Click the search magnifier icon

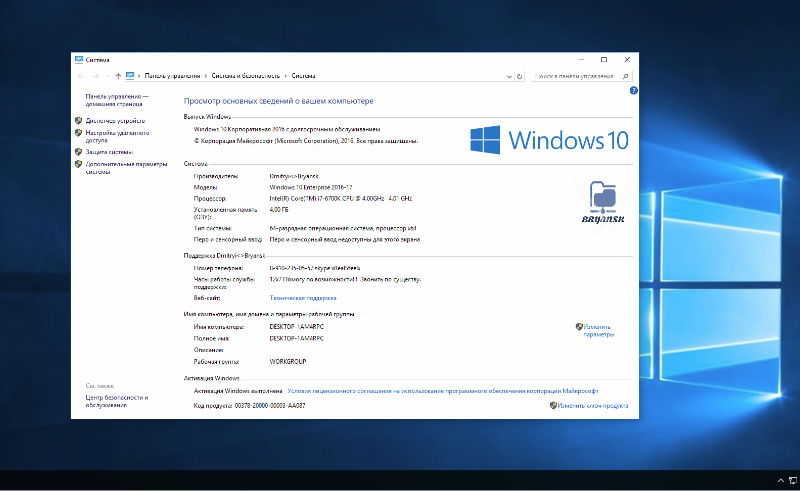click(626, 76)
